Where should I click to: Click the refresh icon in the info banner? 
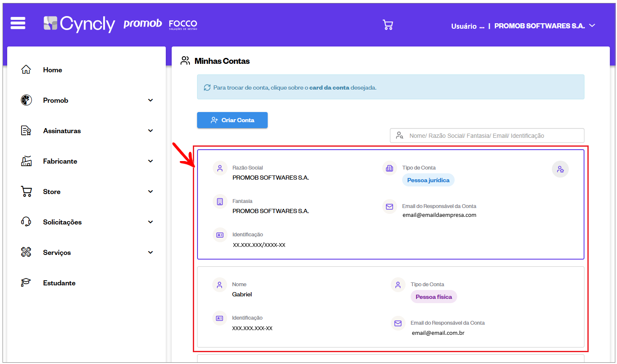(x=207, y=88)
